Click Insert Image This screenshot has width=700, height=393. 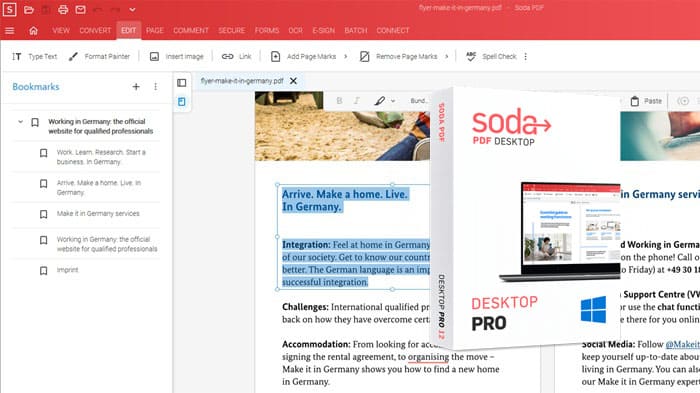click(x=176, y=56)
